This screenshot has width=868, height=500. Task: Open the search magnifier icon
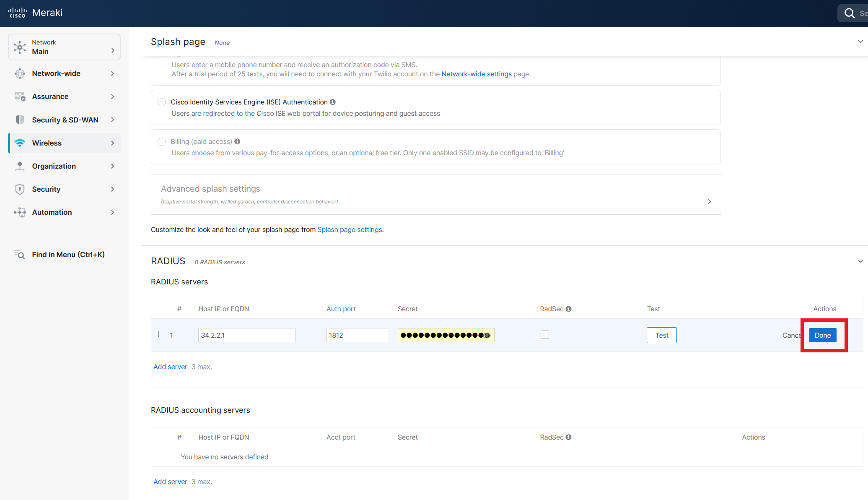[850, 13]
